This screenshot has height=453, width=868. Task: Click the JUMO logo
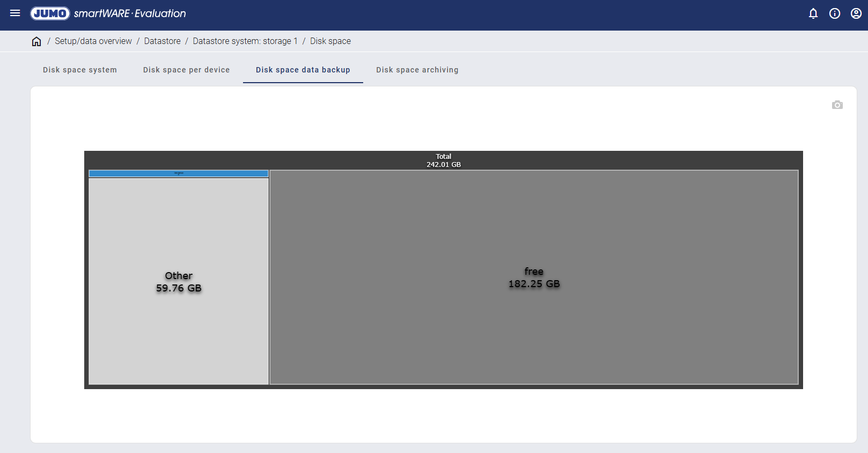(x=50, y=13)
